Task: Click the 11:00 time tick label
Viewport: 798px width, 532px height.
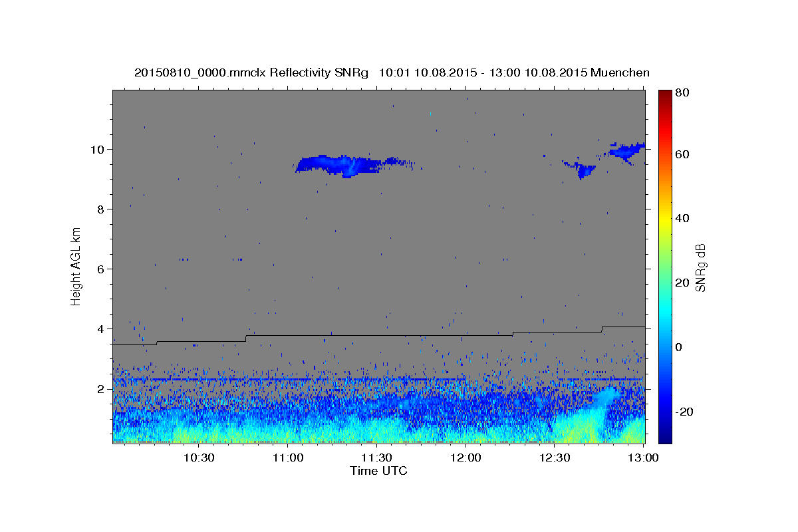Action: [x=288, y=458]
